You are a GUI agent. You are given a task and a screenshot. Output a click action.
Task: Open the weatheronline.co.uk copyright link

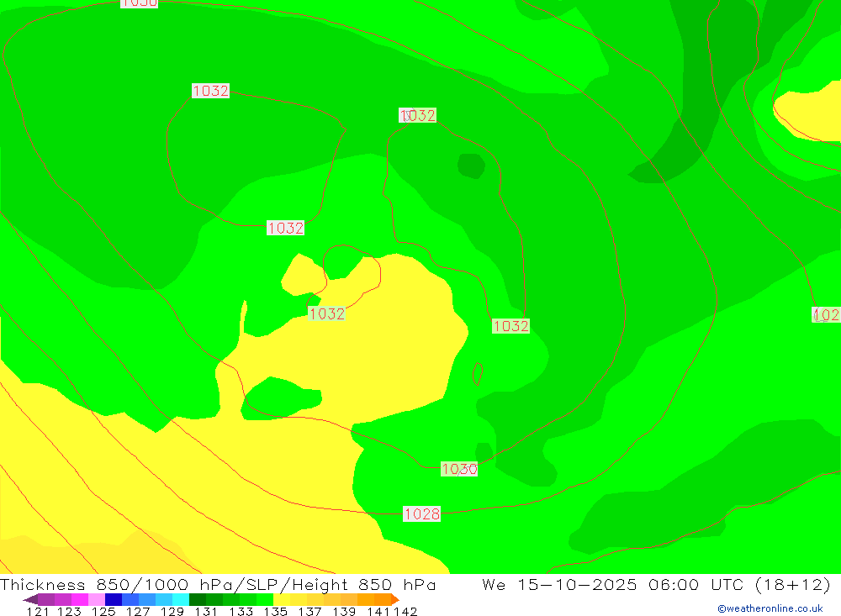770,608
